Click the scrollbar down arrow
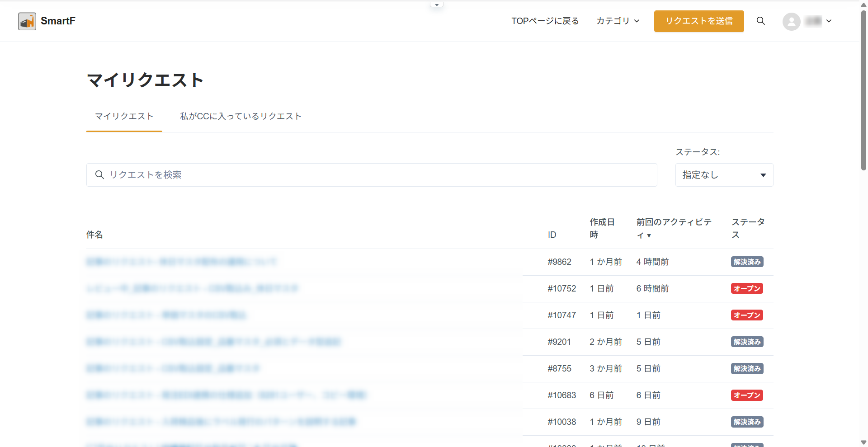The image size is (868, 447). tap(863, 442)
